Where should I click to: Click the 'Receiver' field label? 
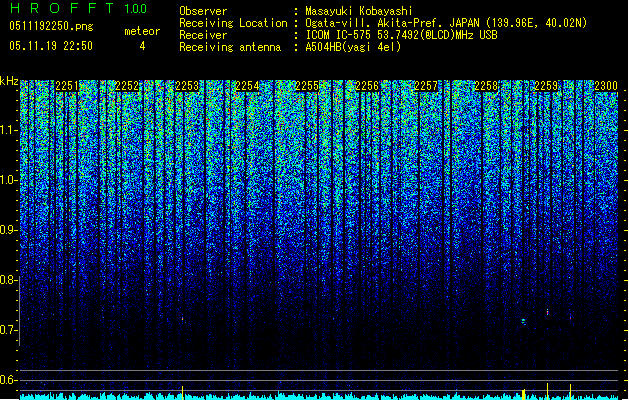[203, 35]
